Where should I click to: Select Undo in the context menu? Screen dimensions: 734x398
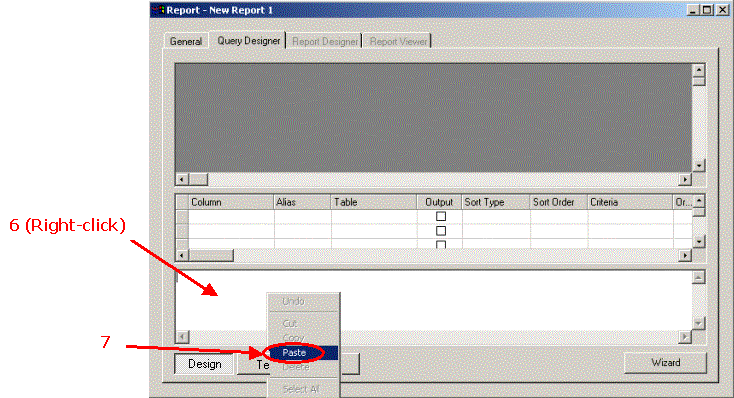click(303, 302)
